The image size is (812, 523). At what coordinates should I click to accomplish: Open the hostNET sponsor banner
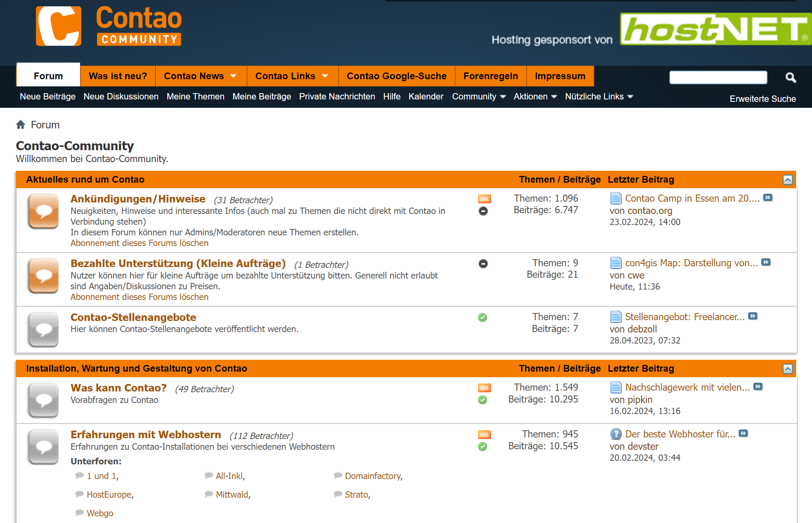point(716,29)
